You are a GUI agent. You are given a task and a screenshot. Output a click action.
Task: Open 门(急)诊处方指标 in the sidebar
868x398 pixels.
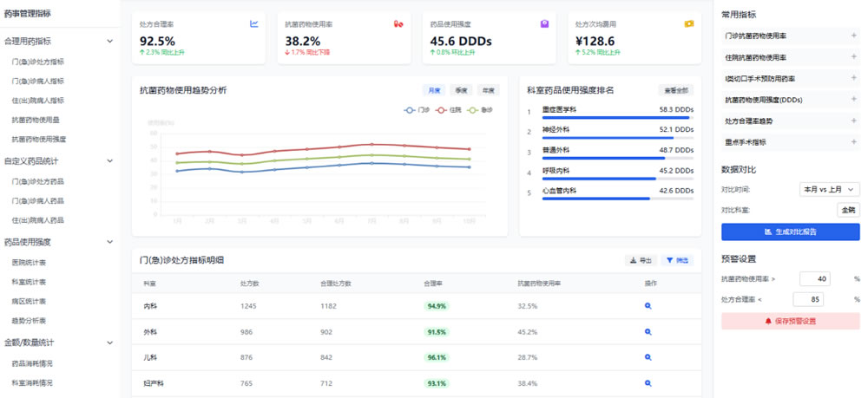(38, 62)
